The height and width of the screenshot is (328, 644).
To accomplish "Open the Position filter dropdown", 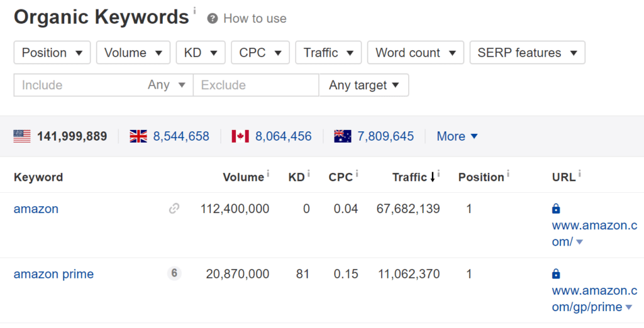I will tap(52, 53).
